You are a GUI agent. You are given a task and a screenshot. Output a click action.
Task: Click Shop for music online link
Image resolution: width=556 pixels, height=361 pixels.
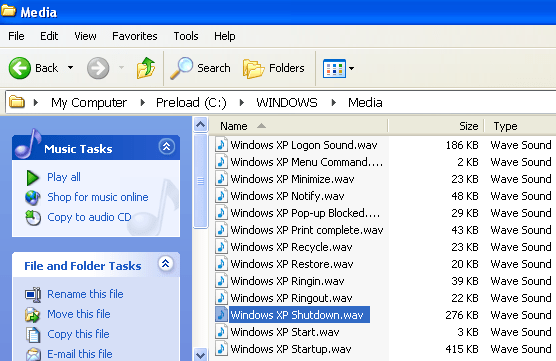click(98, 197)
